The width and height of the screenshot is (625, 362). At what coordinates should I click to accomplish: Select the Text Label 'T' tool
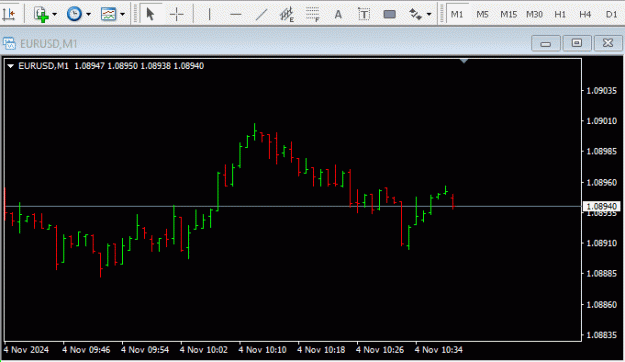pyautogui.click(x=364, y=14)
